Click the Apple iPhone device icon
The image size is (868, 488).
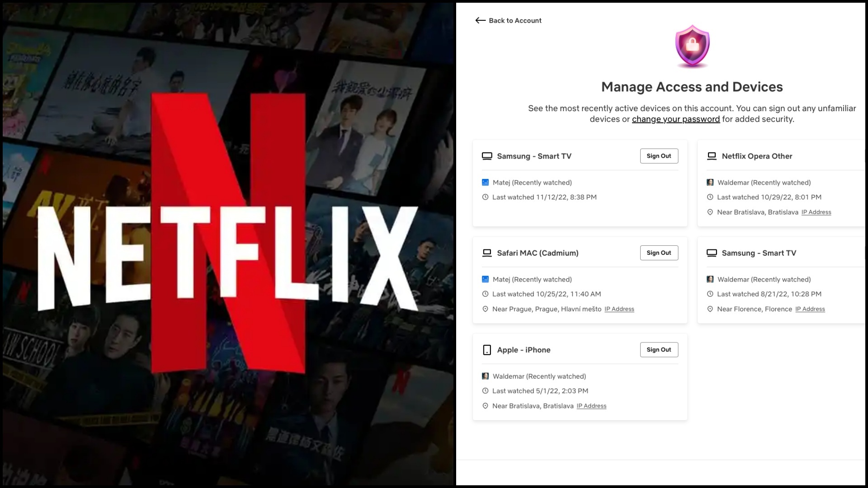[487, 350]
